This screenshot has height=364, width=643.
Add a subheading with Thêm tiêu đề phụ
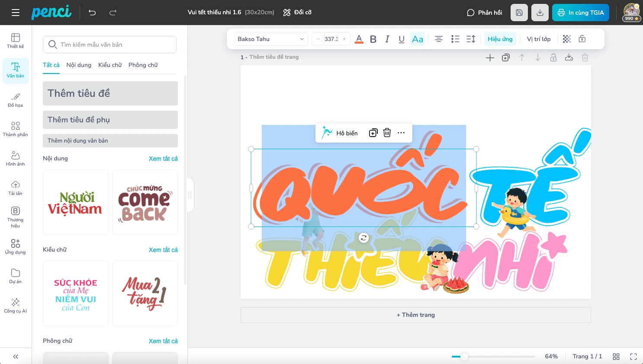[x=110, y=120]
